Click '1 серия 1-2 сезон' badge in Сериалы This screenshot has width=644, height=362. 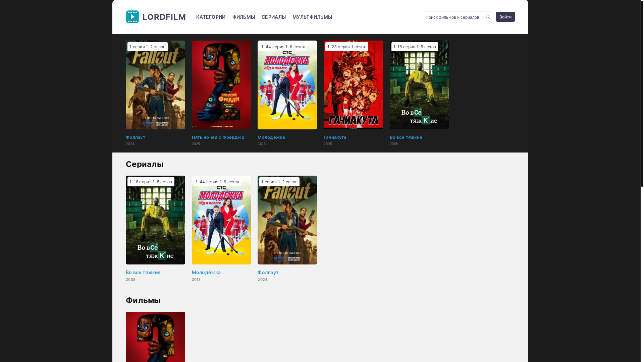[279, 182]
